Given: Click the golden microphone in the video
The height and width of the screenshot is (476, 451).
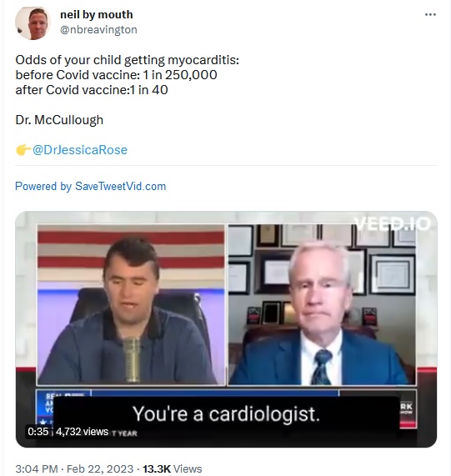Looking at the screenshot, I should [x=133, y=359].
